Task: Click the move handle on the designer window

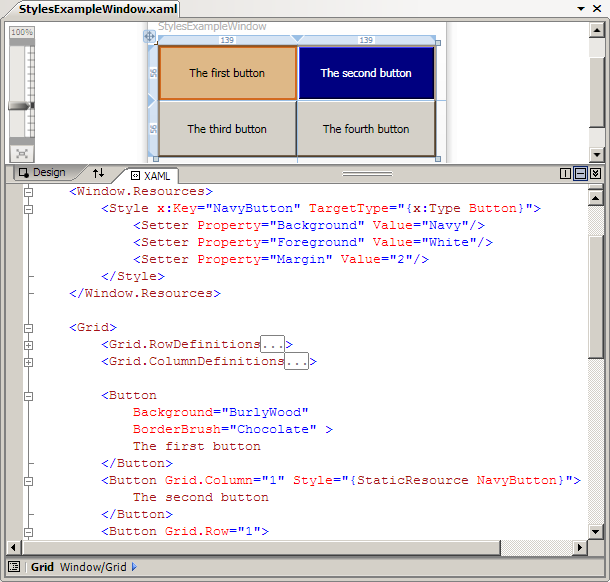Action: [x=149, y=37]
